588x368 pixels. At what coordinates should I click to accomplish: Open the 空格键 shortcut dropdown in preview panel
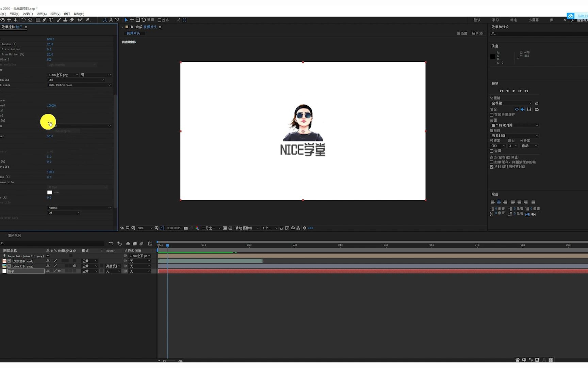tap(511, 103)
